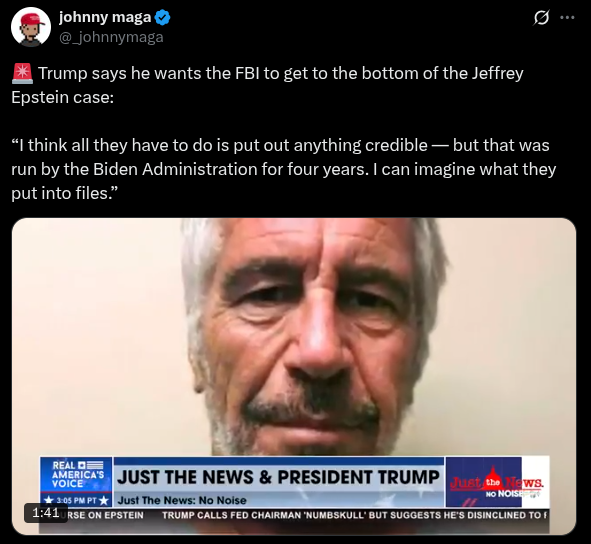Open johnny maga's profile avatar
This screenshot has height=544, width=591.
pyautogui.click(x=31, y=27)
